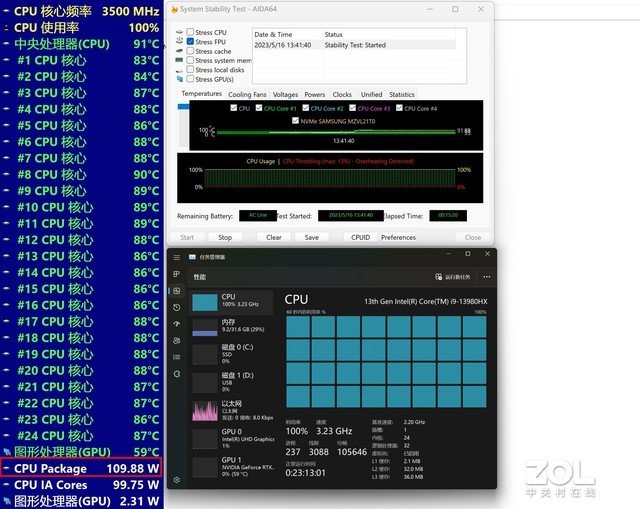
Task: Open Details page icon in Task Manager
Action: [177, 357]
